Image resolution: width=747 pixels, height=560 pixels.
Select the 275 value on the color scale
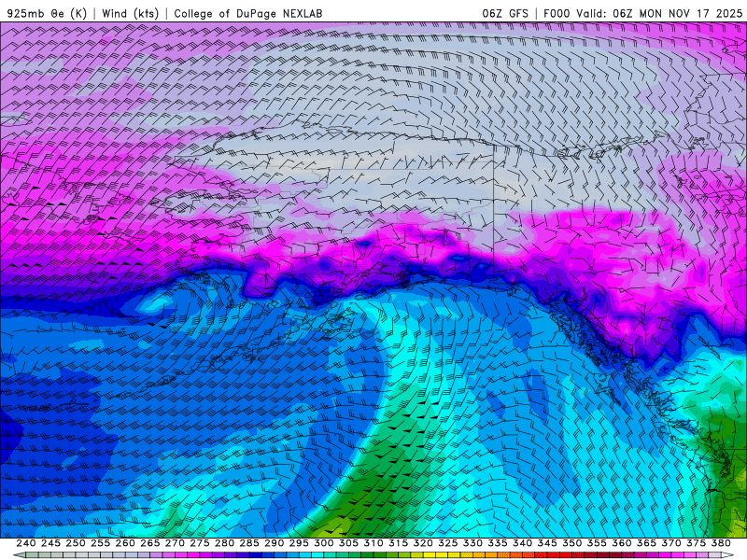click(199, 543)
